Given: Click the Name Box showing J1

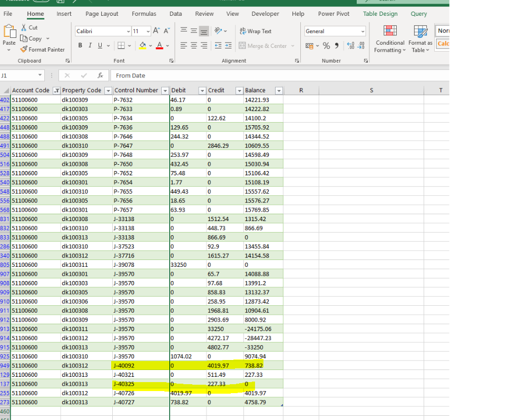Looking at the screenshot, I should point(21,76).
